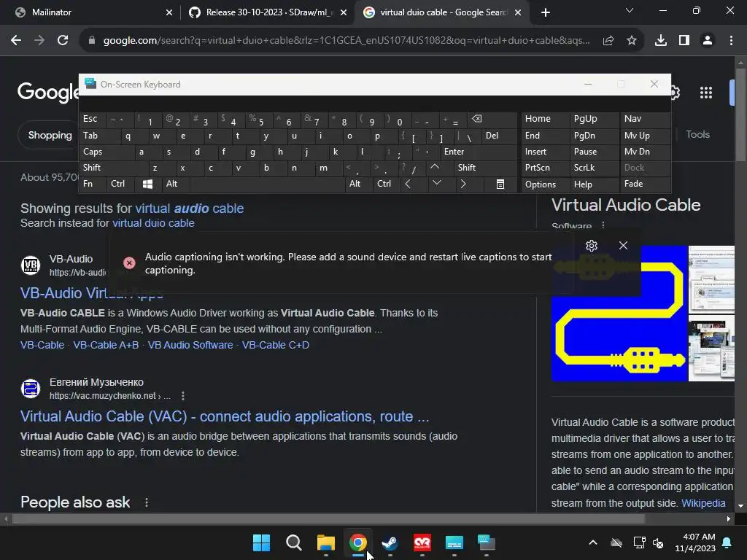This screenshot has width=747, height=560.
Task: Click the vertical page scrollbar
Action: pos(740,114)
